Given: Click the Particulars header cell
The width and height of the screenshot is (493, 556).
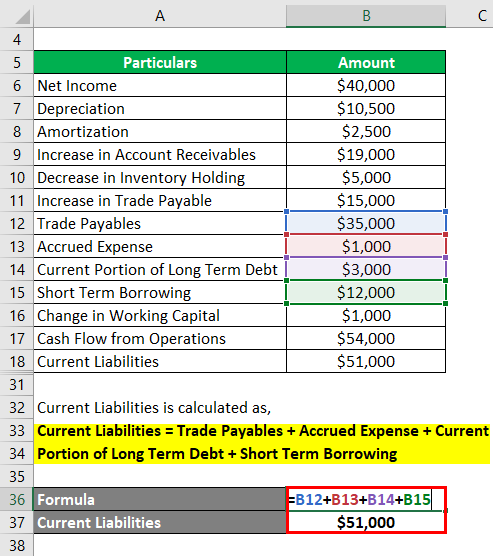Looking at the screenshot, I should click(x=160, y=62).
